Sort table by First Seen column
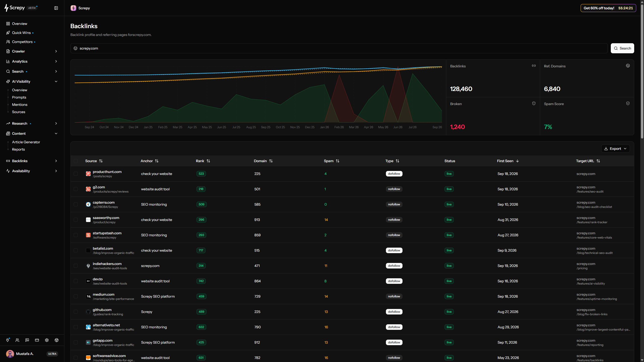 pos(508,161)
